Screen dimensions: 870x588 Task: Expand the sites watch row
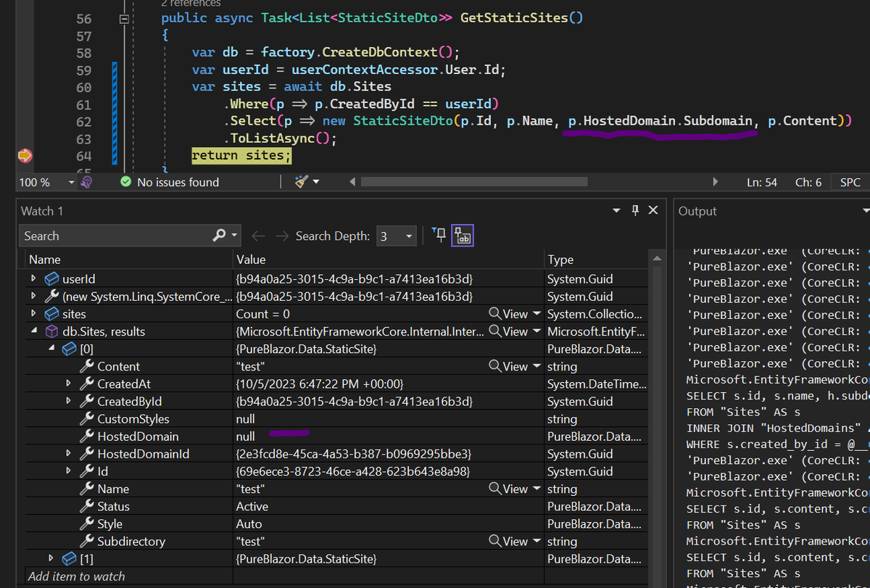tap(33, 314)
